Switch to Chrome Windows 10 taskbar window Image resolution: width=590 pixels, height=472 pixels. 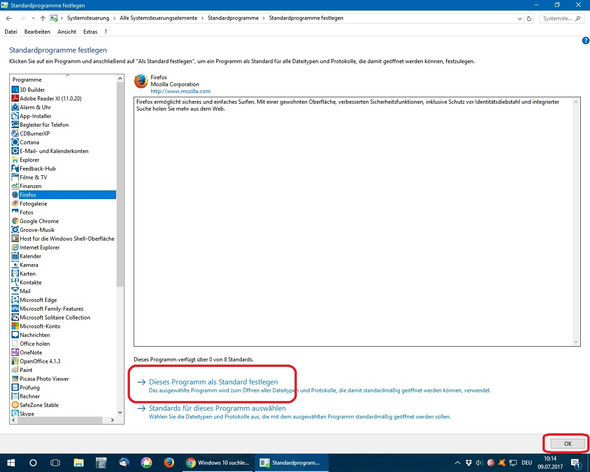pos(218,463)
